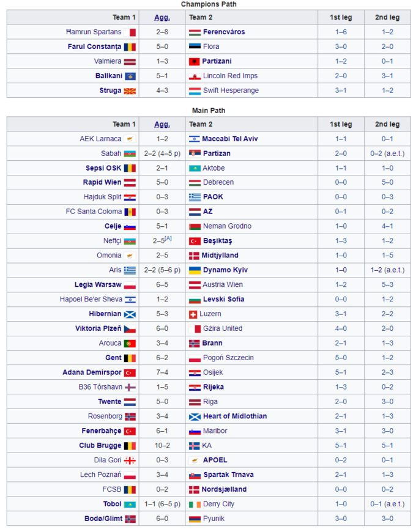Open the Ferencváros team link

click(x=225, y=32)
